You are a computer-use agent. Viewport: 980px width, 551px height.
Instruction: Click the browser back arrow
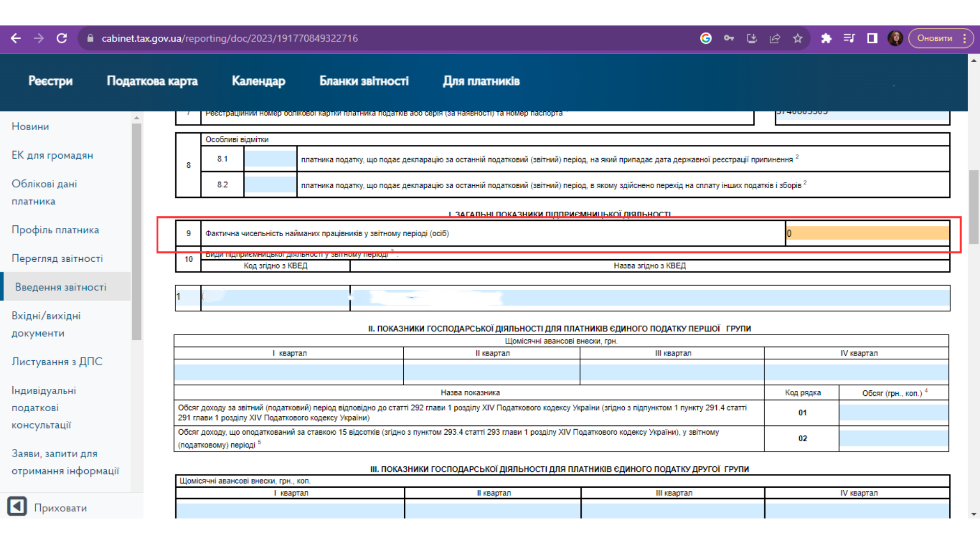16,38
